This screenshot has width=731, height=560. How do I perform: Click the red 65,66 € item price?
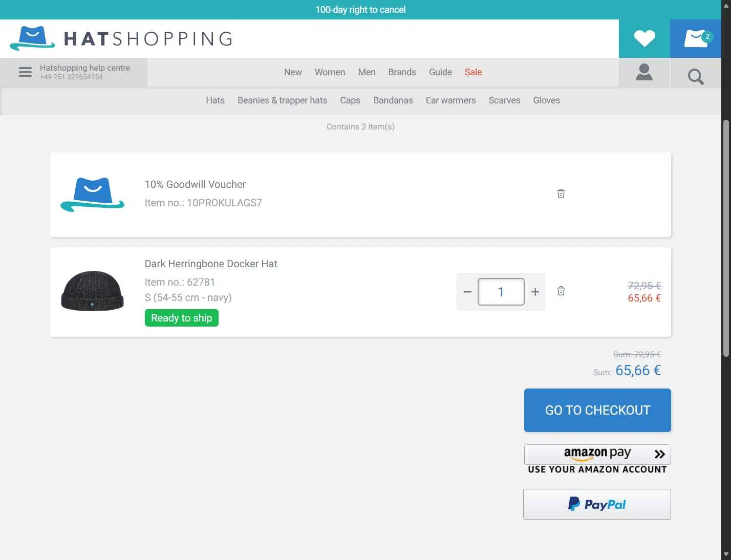[644, 298]
